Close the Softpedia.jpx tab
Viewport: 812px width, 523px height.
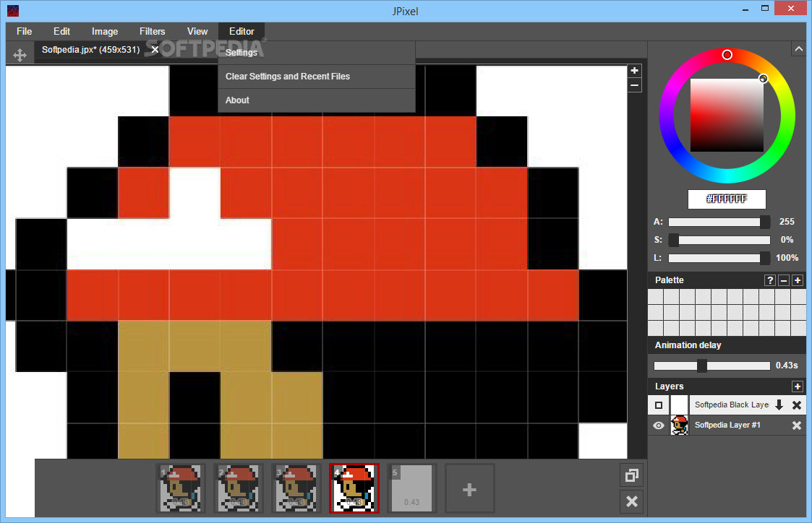coord(155,50)
